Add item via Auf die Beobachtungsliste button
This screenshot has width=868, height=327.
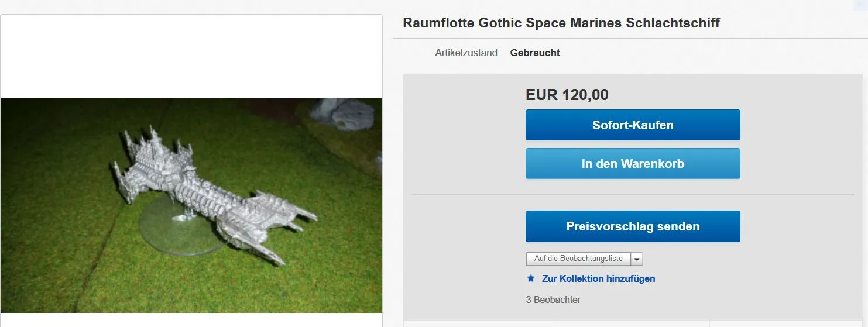[578, 259]
